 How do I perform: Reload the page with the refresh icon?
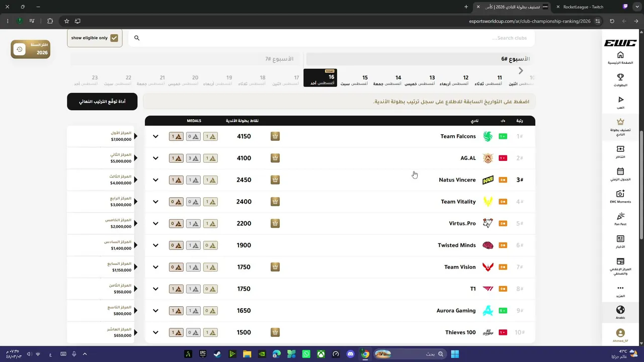tap(612, 21)
